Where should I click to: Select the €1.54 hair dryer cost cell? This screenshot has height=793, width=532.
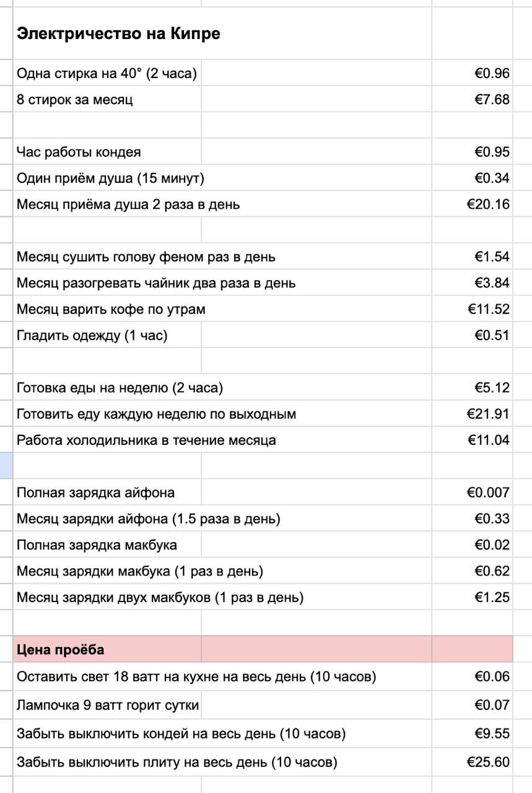491,257
